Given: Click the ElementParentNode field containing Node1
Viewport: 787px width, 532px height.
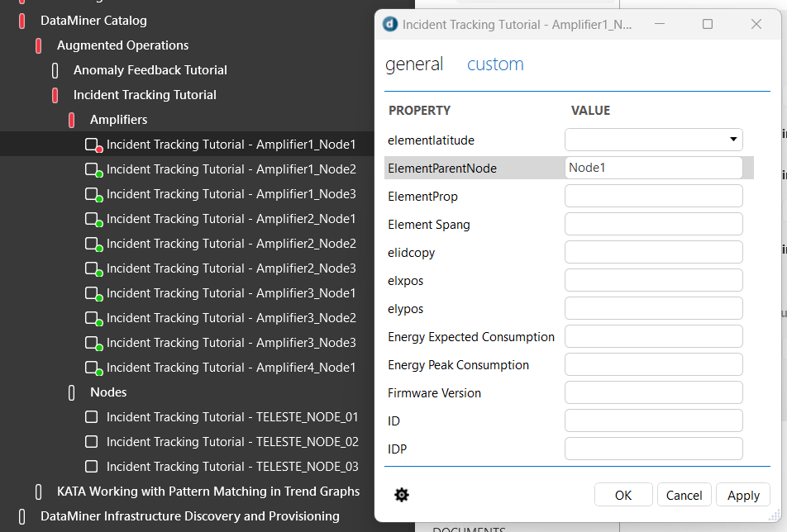Looking at the screenshot, I should pos(653,168).
